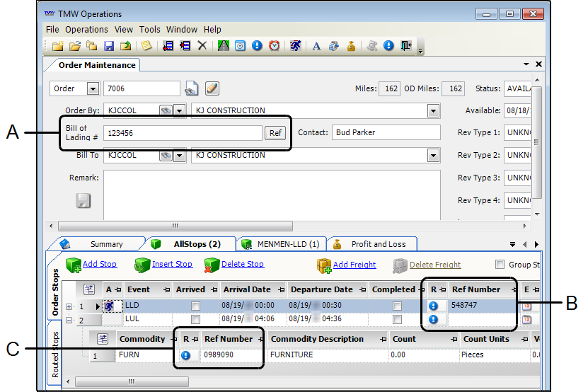Click the green road toolbar icon
588x392 pixels.
pos(224,46)
